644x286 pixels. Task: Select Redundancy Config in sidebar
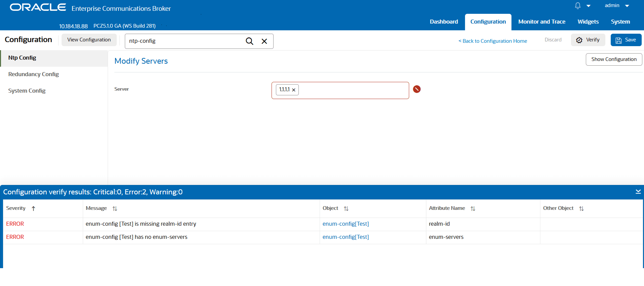(54, 74)
